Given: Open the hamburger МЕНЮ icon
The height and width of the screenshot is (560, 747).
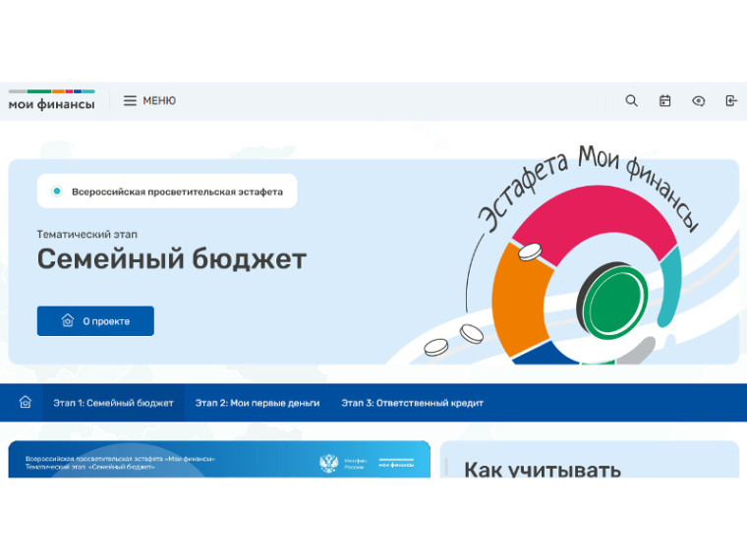Looking at the screenshot, I should 130,100.
